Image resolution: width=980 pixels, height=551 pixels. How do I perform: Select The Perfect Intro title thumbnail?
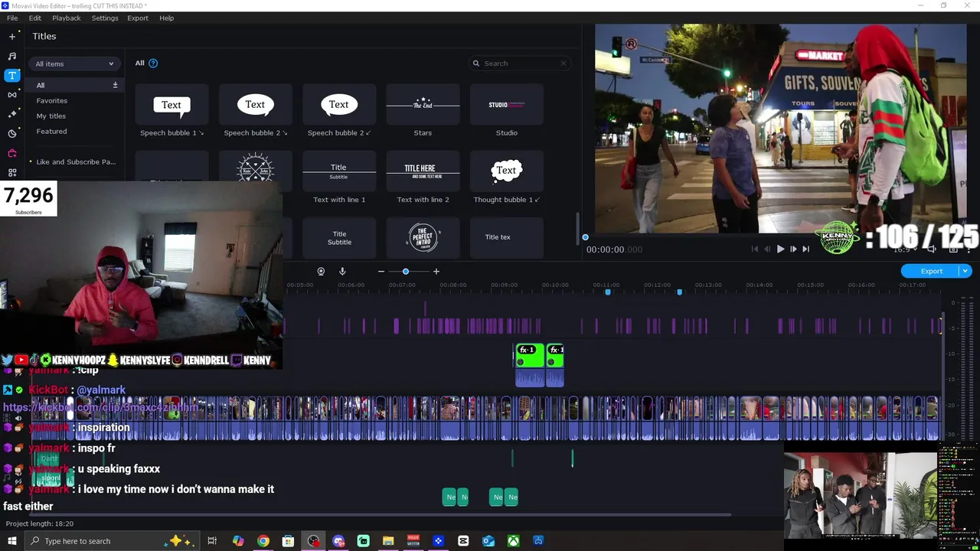click(x=423, y=238)
